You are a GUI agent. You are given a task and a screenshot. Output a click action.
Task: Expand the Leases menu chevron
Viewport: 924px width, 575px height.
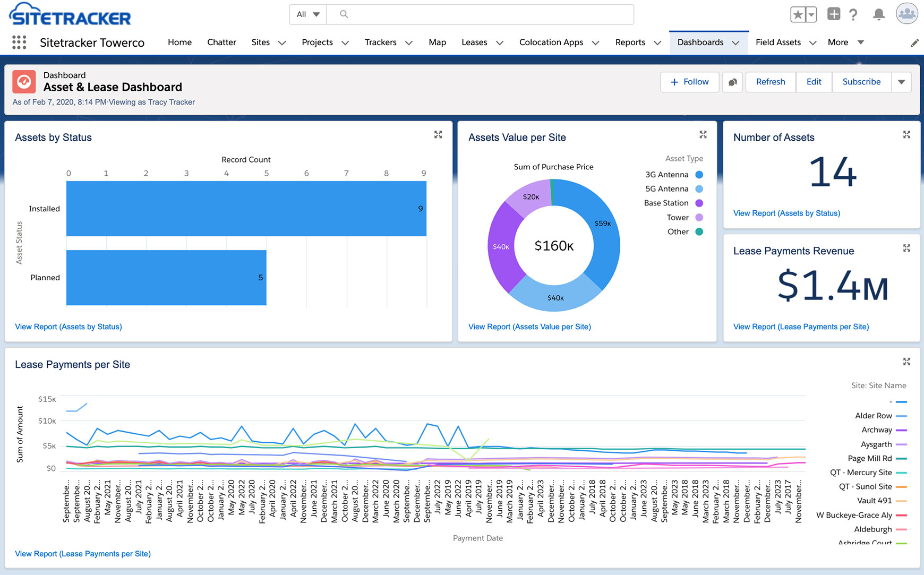(x=500, y=43)
